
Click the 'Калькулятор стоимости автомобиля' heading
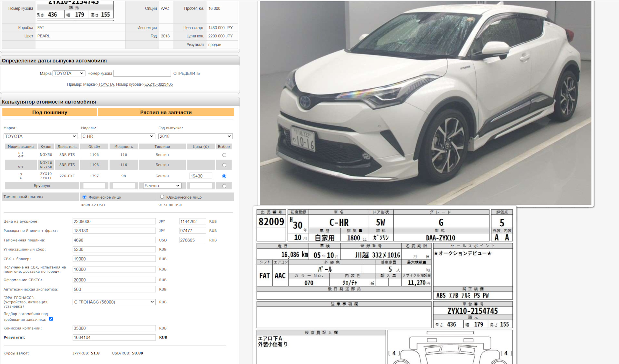(x=49, y=102)
